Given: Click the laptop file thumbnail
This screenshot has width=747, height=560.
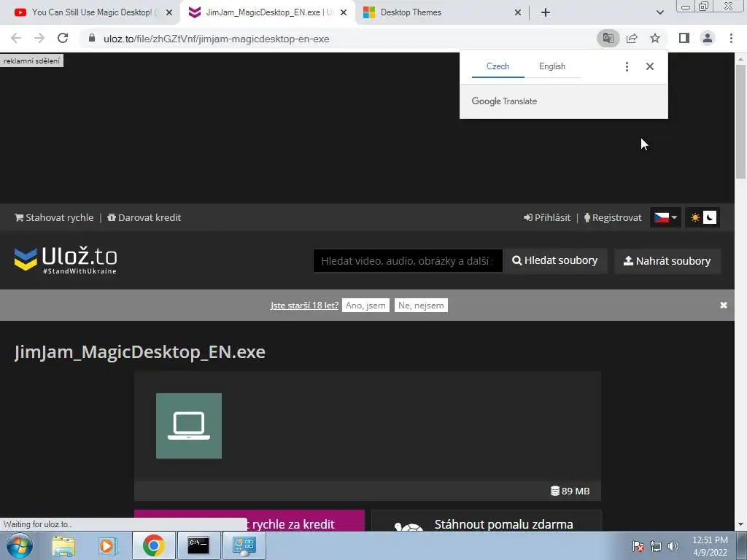Looking at the screenshot, I should [x=189, y=426].
